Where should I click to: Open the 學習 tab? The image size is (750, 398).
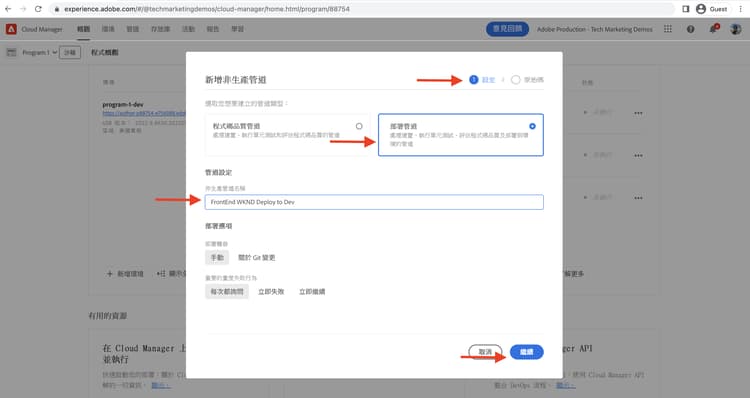pyautogui.click(x=237, y=29)
